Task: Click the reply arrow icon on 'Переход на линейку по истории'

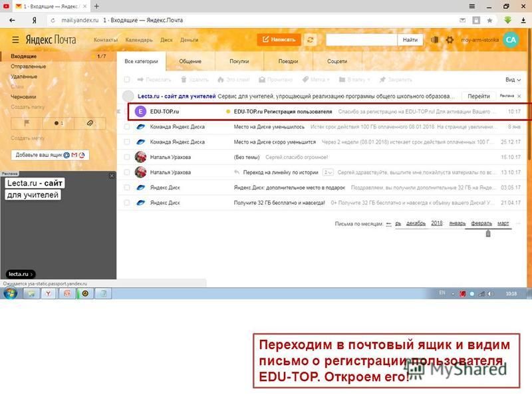Action: (237, 172)
